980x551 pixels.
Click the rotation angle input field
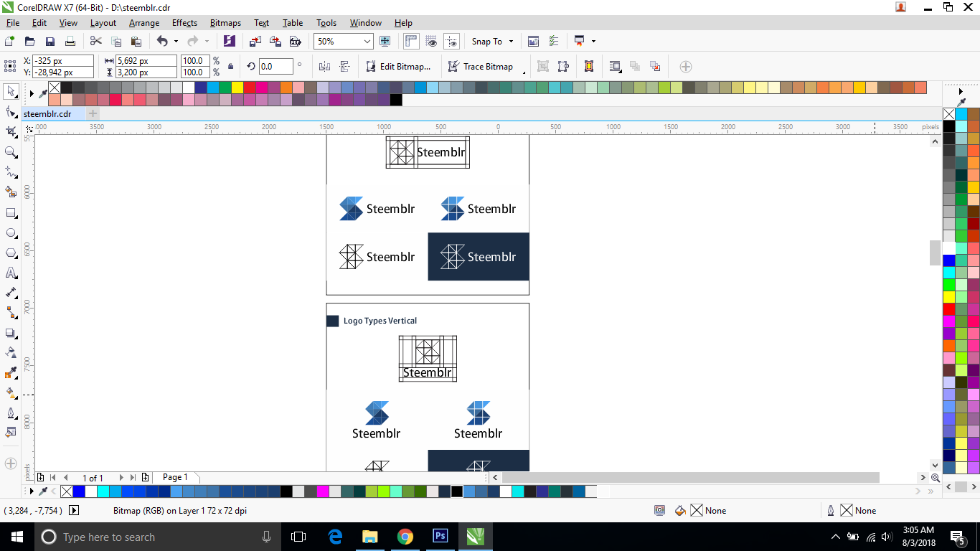276,67
